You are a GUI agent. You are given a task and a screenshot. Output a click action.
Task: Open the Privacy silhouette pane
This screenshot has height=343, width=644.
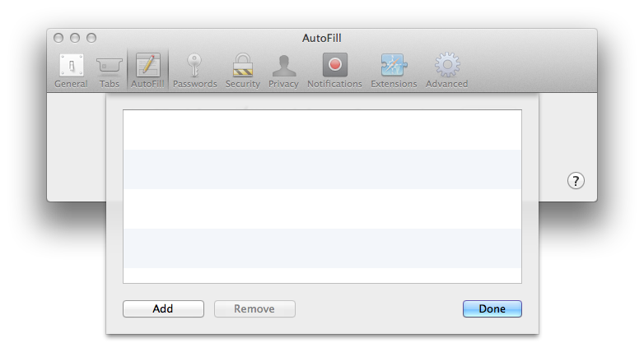coord(283,70)
